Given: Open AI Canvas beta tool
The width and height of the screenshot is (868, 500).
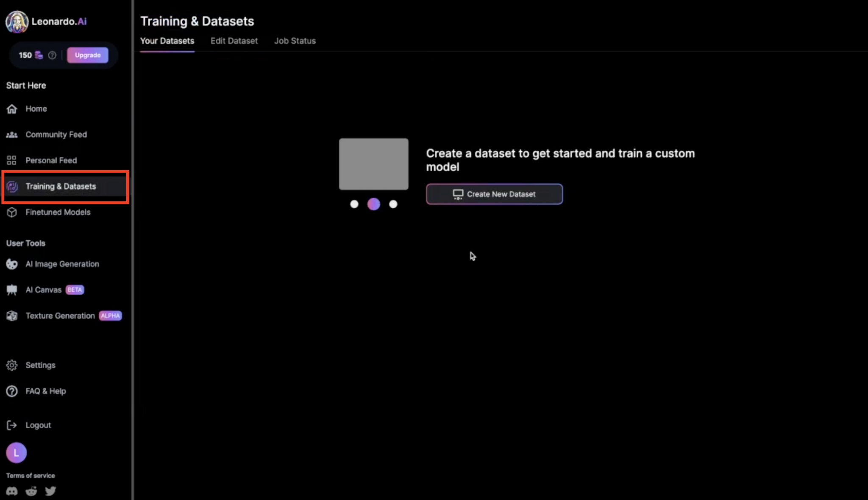Looking at the screenshot, I should coord(44,290).
